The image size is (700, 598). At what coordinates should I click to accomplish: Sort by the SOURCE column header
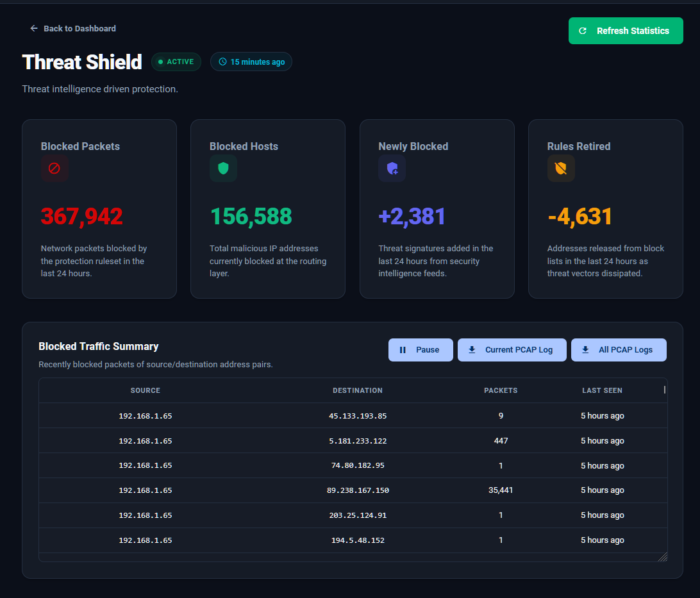145,390
